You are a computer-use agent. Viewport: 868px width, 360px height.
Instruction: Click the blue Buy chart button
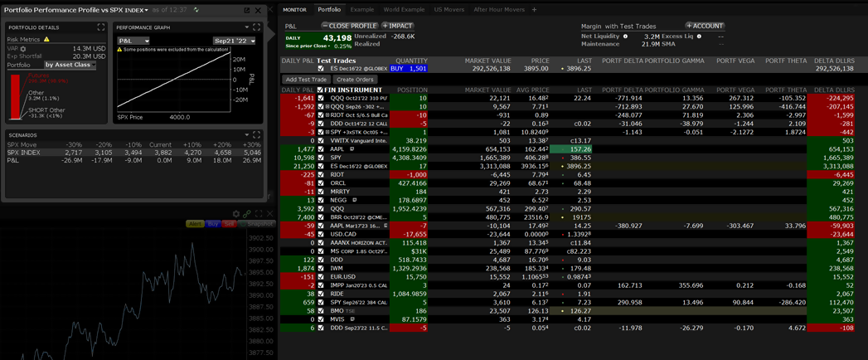212,224
